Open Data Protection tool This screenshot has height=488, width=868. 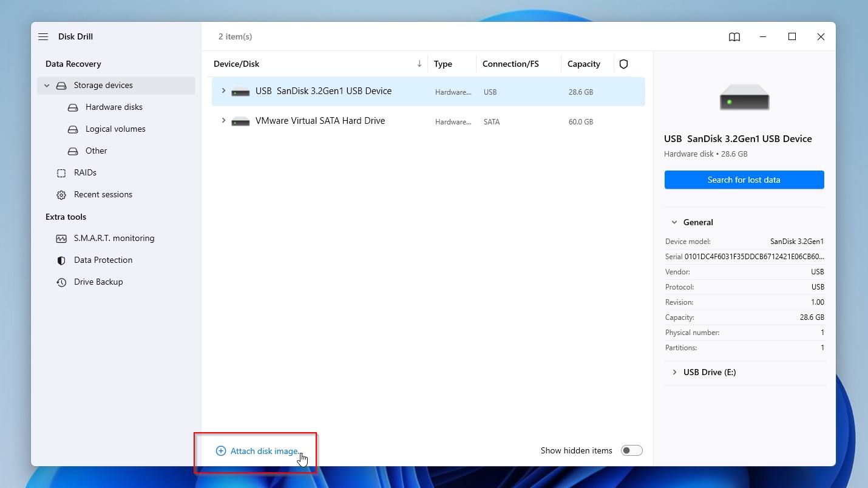(x=103, y=260)
